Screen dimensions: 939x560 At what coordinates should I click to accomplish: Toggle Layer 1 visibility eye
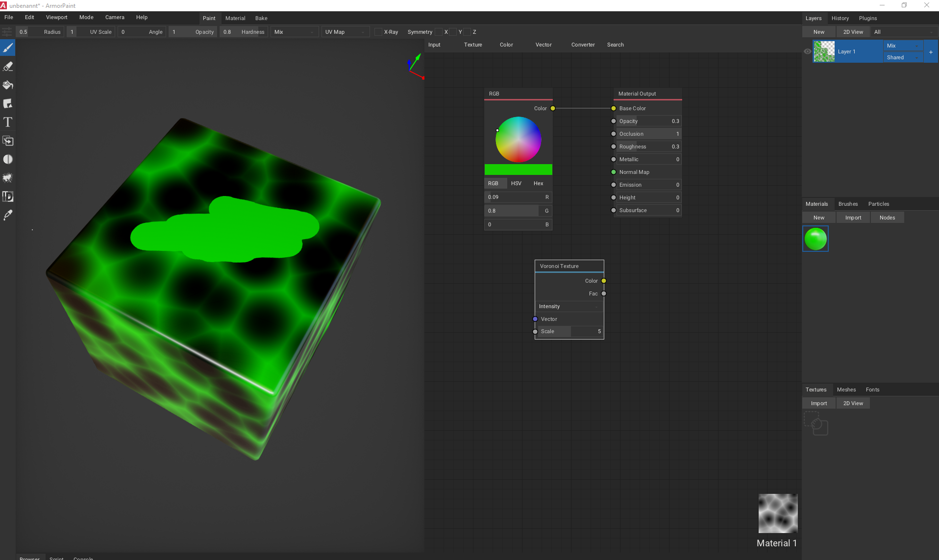808,51
